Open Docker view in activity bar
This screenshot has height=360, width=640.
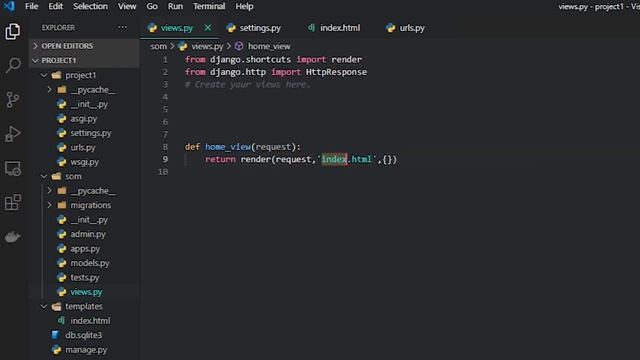pos(13,236)
